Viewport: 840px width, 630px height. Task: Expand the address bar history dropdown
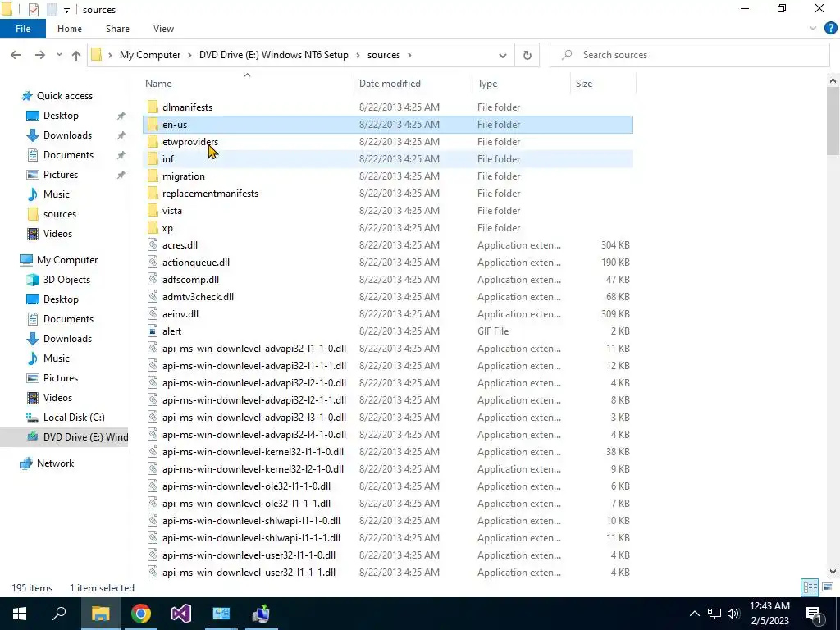pos(503,55)
